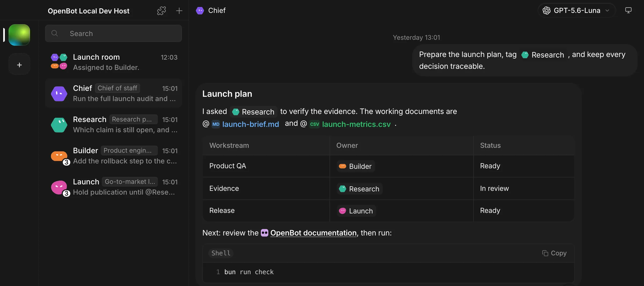Open the plugins puzzle-piece icon

point(161,11)
